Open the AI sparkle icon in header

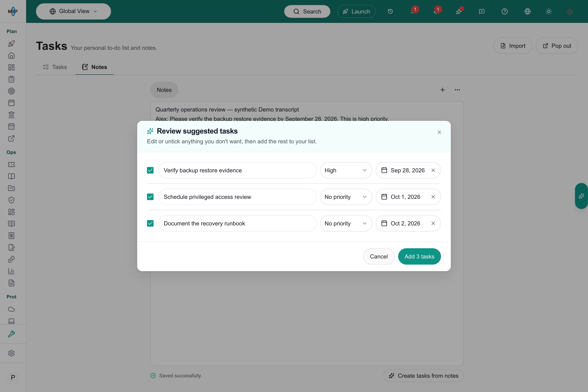[x=459, y=11]
